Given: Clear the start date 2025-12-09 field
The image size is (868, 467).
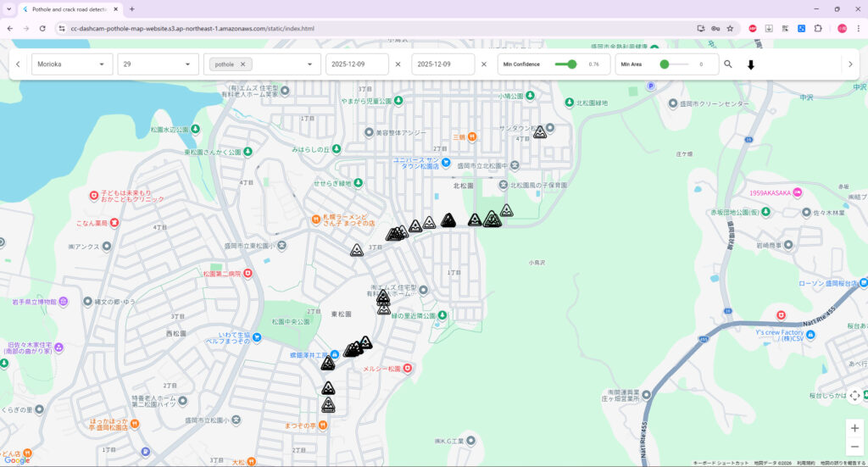Looking at the screenshot, I should (x=398, y=64).
